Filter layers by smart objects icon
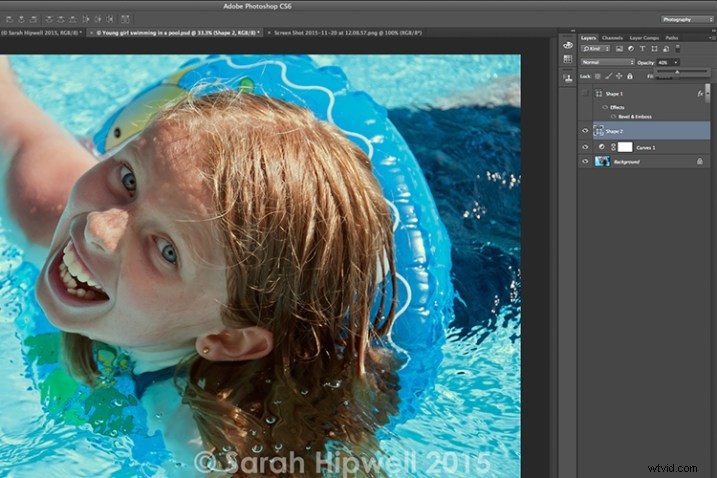 (x=666, y=48)
